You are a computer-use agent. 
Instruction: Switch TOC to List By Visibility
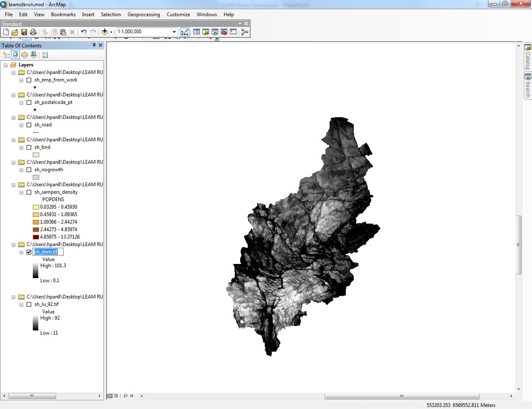[25, 55]
